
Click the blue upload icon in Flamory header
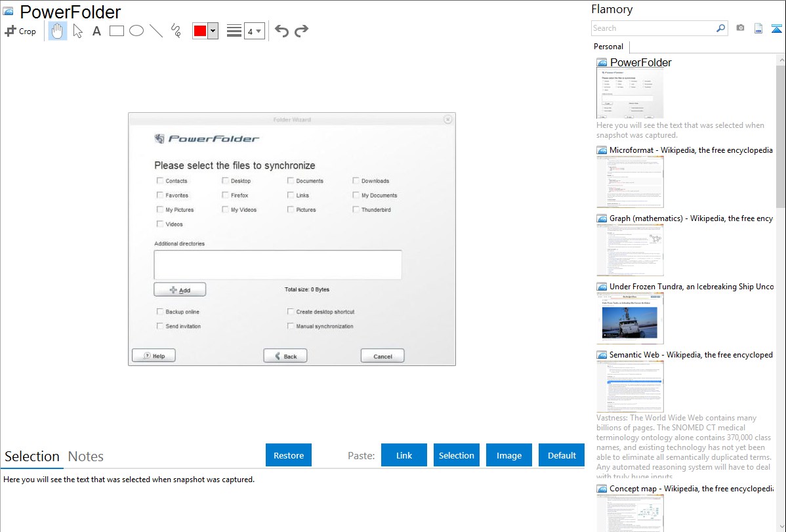pos(776,28)
